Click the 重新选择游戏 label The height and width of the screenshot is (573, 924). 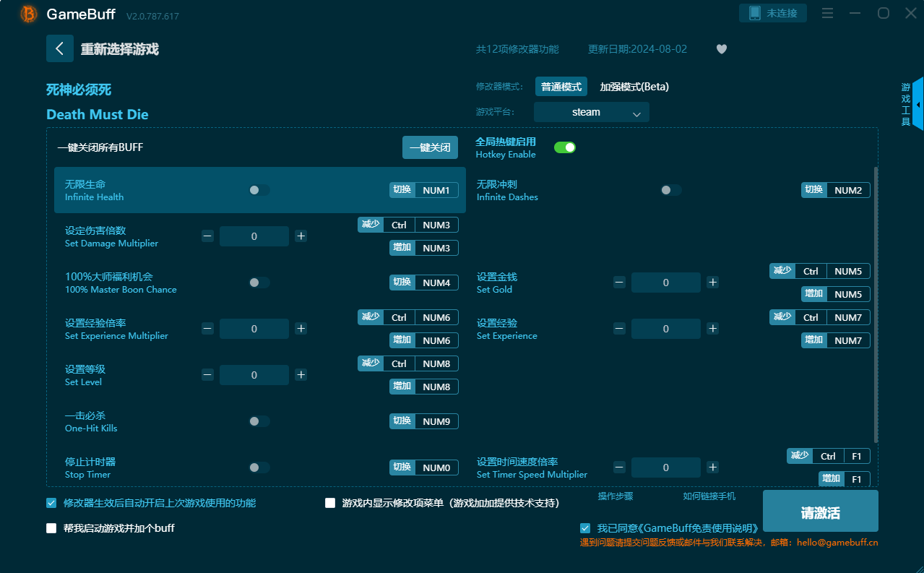(x=120, y=49)
